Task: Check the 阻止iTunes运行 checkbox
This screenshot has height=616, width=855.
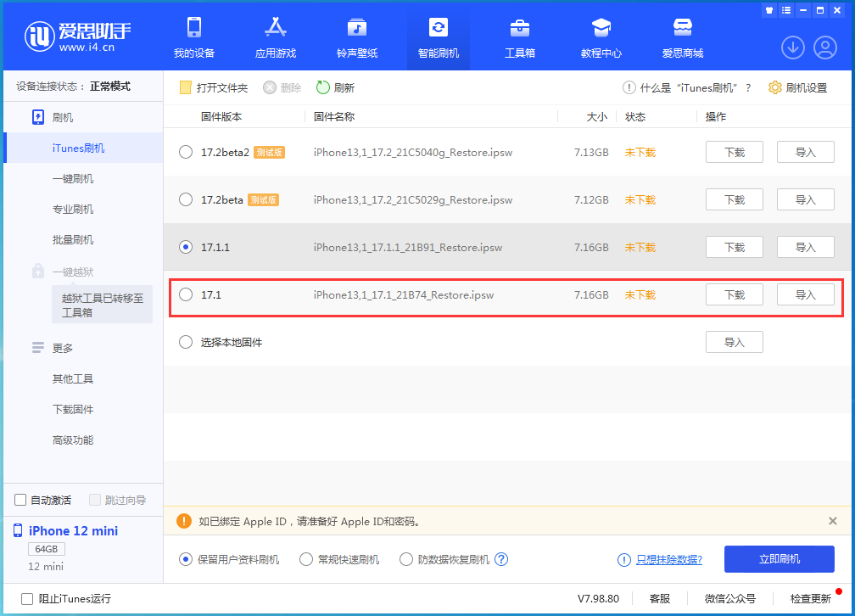Action: (27, 598)
